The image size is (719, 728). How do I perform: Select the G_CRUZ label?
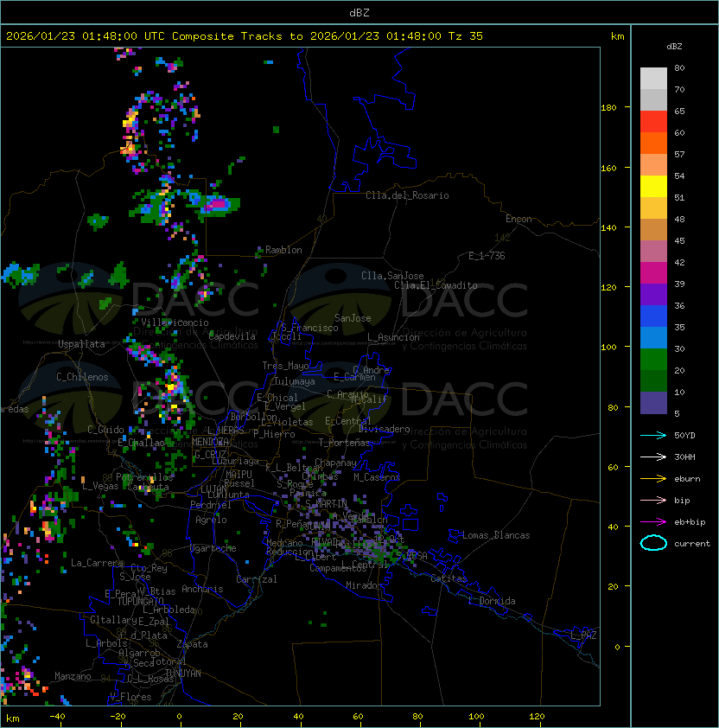point(210,455)
